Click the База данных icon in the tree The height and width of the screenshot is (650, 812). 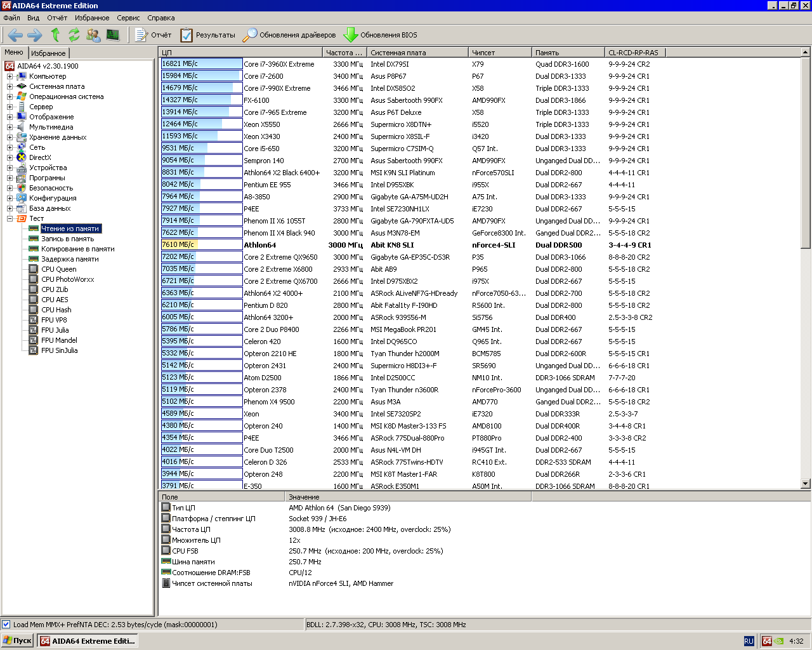pyautogui.click(x=22, y=208)
